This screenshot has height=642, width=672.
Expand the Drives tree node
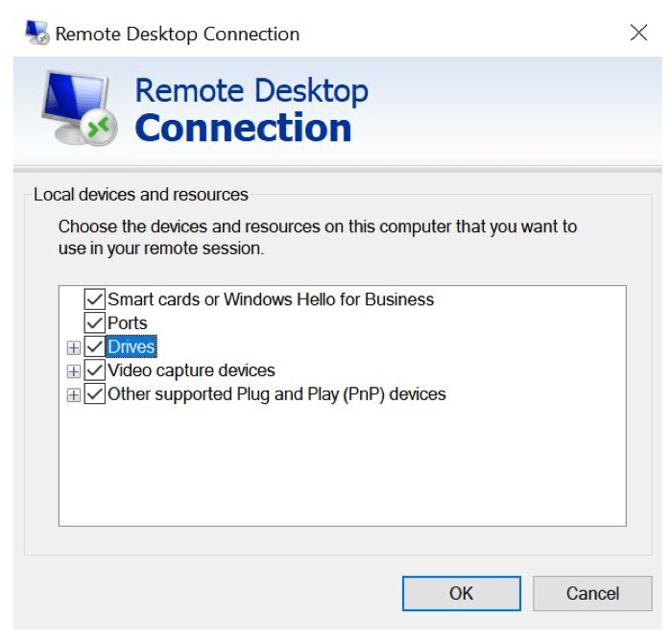point(73,347)
